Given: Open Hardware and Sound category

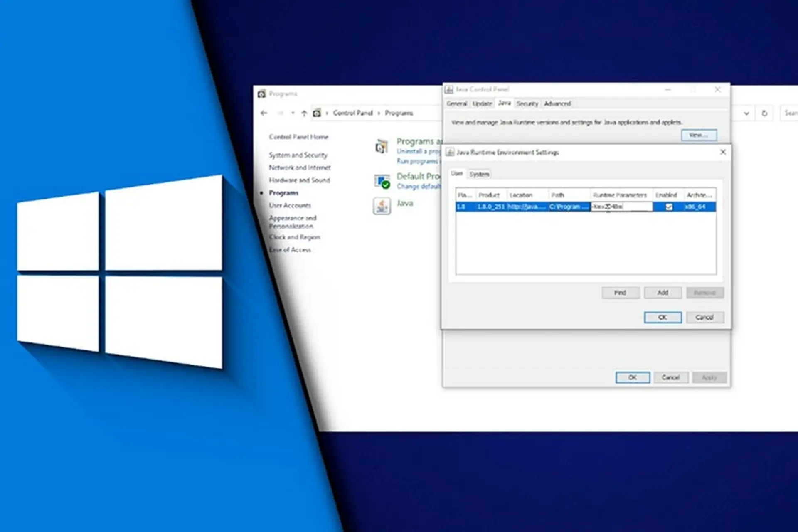Looking at the screenshot, I should tap(299, 180).
